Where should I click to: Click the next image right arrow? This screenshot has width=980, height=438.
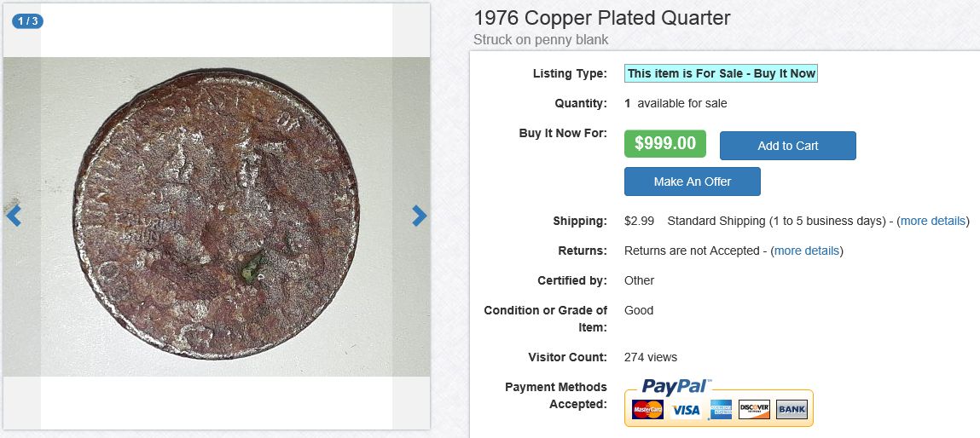pos(419,216)
